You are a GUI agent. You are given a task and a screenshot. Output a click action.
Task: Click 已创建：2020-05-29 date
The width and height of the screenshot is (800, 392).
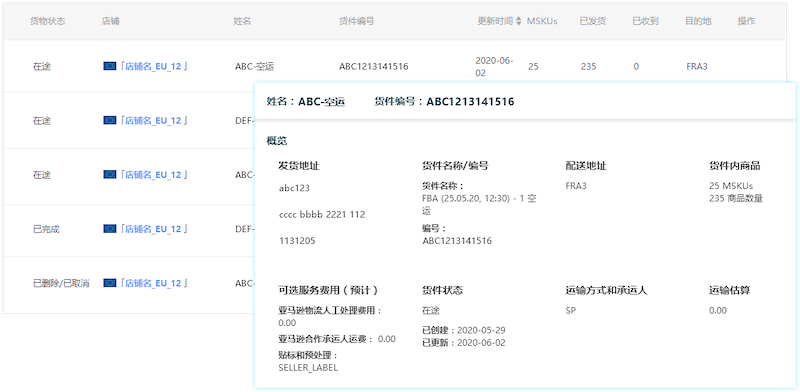coord(464,330)
